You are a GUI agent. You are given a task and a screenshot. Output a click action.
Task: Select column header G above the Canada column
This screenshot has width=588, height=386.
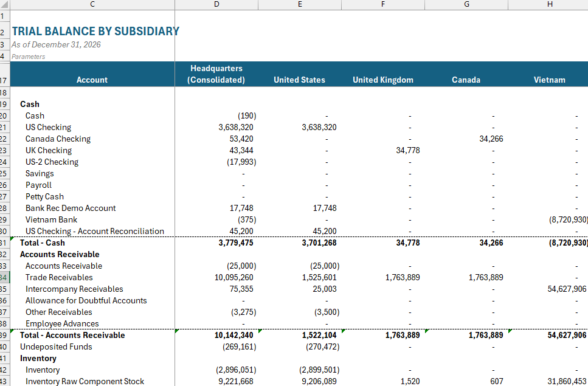(x=466, y=4)
